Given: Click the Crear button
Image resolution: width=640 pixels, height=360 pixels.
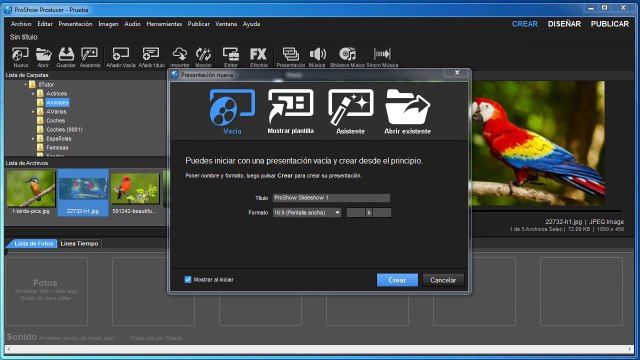Looking at the screenshot, I should point(397,280).
